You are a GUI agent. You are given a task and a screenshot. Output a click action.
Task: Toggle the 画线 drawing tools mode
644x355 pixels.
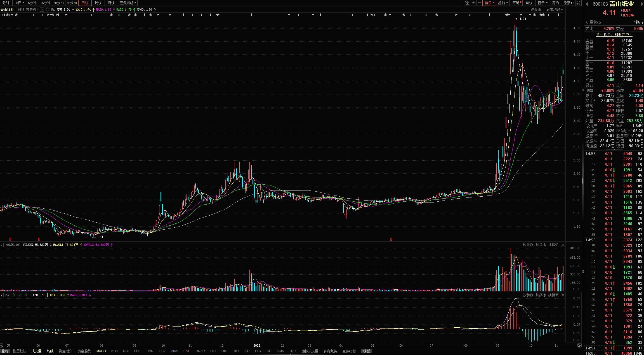(x=529, y=3)
